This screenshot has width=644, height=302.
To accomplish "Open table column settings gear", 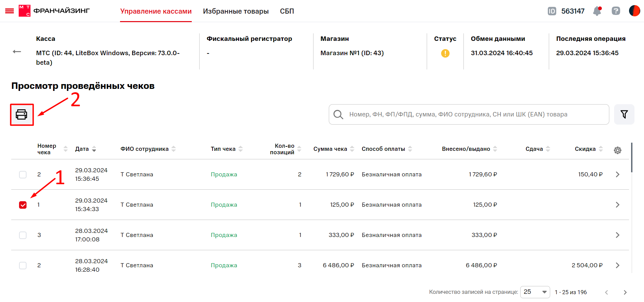I will pyautogui.click(x=617, y=150).
